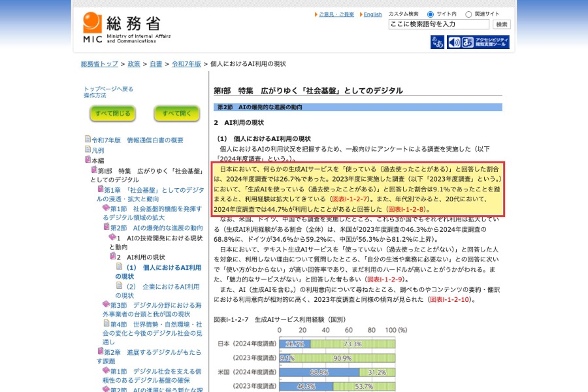
Task: Select the サイト内 radio button
Action: (431, 14)
